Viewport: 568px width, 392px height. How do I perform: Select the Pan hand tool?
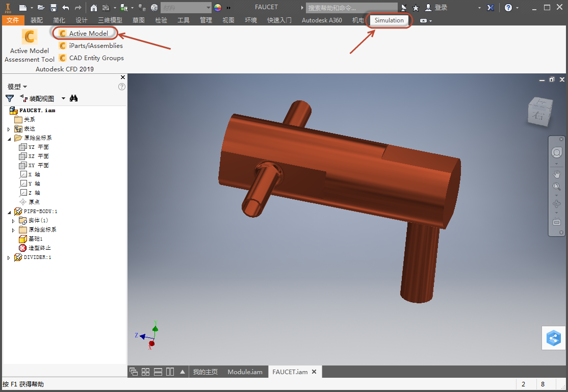(x=557, y=174)
